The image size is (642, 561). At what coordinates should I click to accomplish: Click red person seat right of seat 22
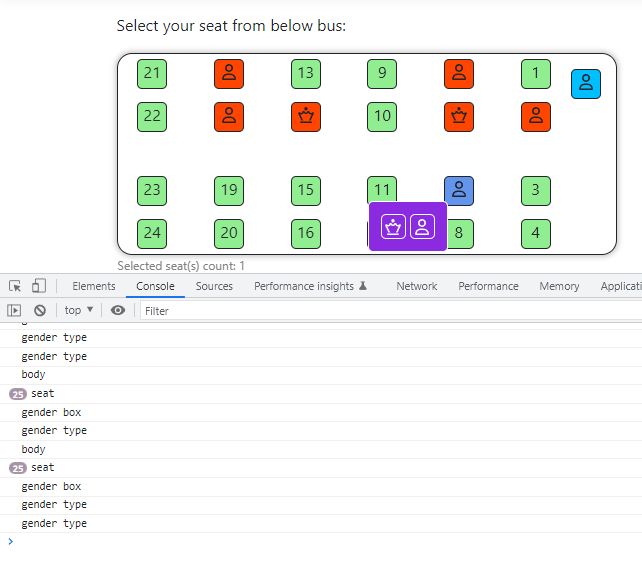pyautogui.click(x=229, y=117)
